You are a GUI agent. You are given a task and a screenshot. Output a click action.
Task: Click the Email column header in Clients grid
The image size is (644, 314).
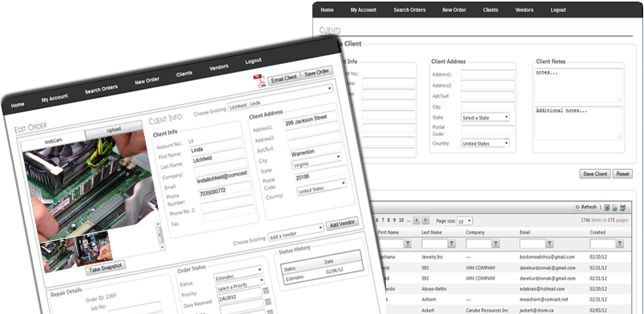[525, 232]
